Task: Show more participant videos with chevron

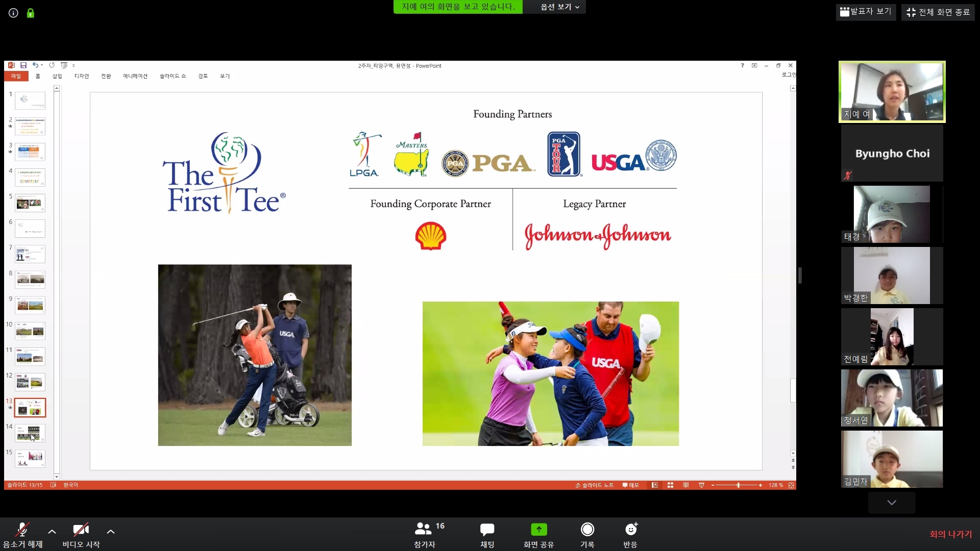Action: click(x=891, y=503)
